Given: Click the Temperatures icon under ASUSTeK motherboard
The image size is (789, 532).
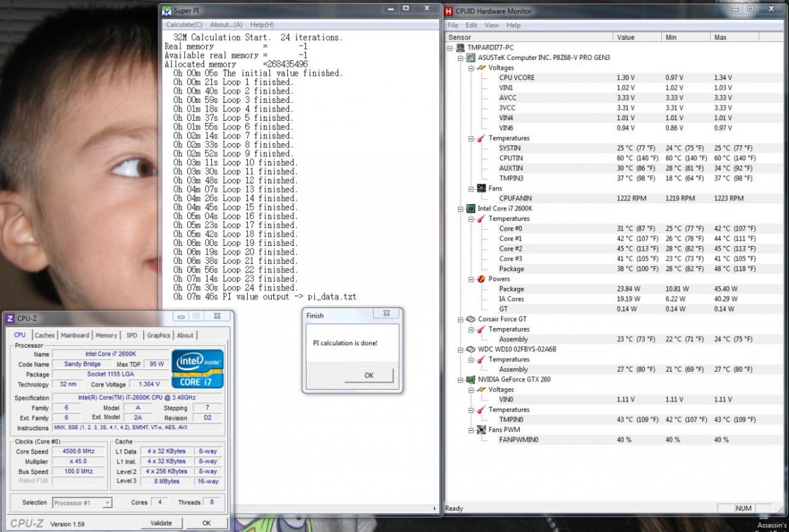Looking at the screenshot, I should [x=481, y=138].
